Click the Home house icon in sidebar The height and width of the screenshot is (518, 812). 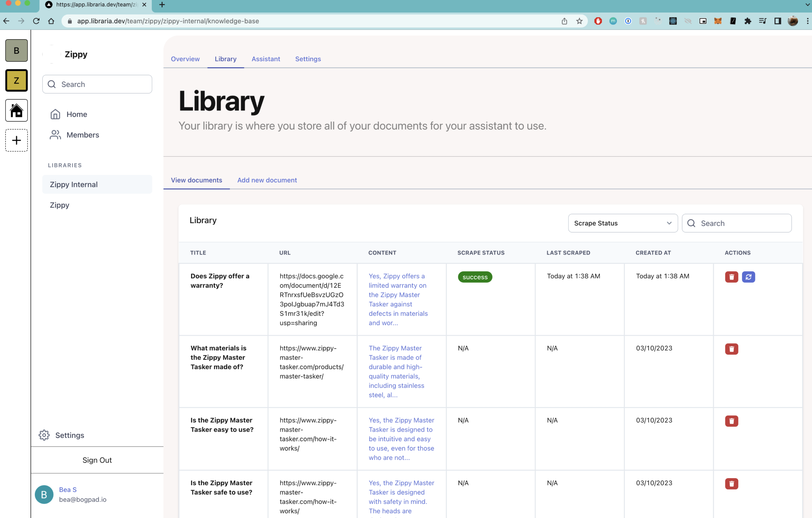tap(55, 114)
